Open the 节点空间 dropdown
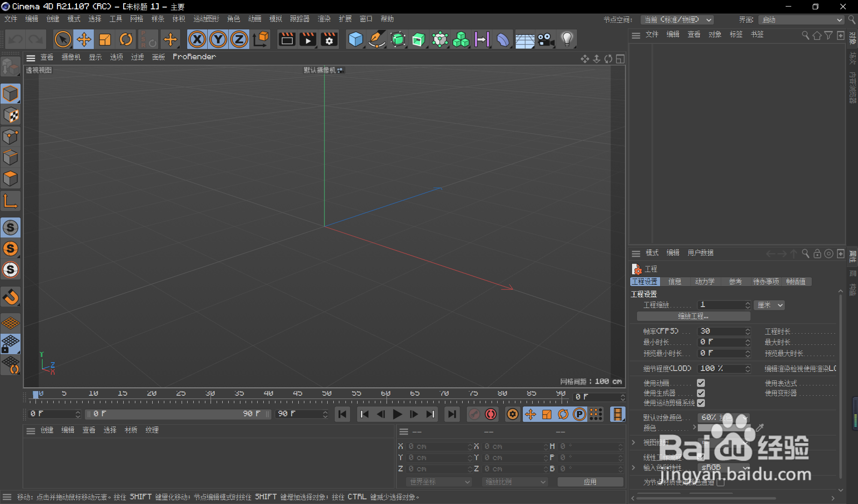 677,20
